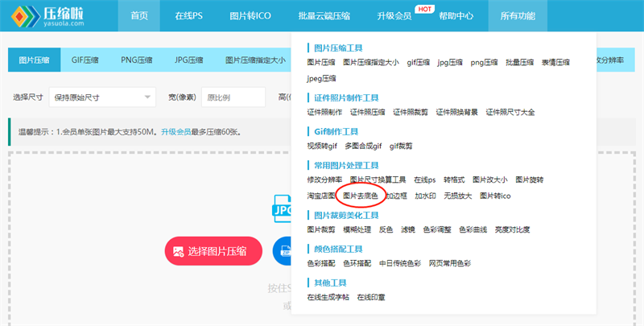Open 加边框 tool link
The width and height of the screenshot is (644, 326).
tap(396, 196)
